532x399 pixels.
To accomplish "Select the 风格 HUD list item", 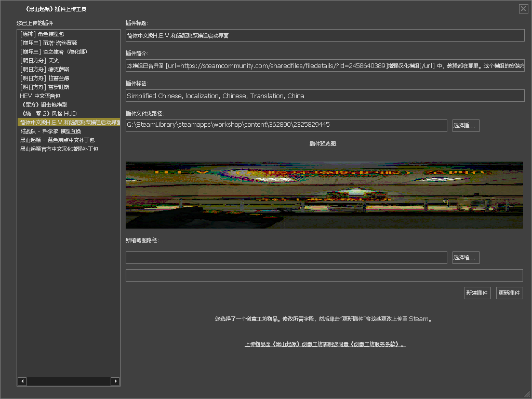I will pyautogui.click(x=69, y=113).
